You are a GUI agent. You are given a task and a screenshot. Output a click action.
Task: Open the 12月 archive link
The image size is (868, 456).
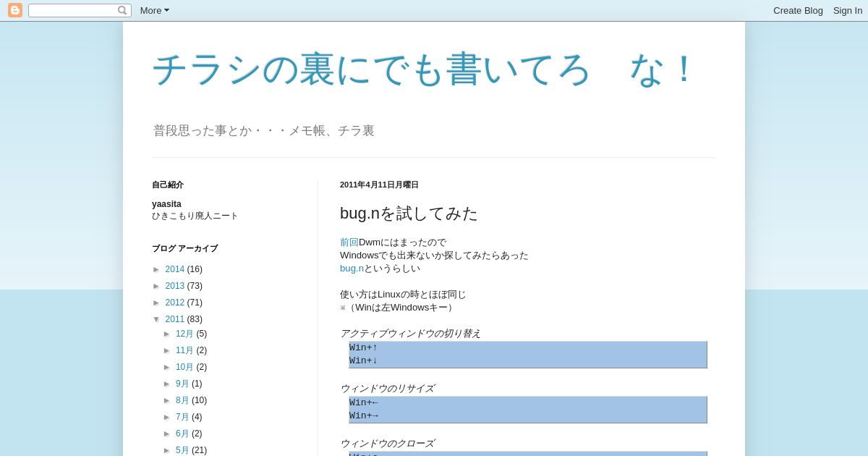[184, 334]
